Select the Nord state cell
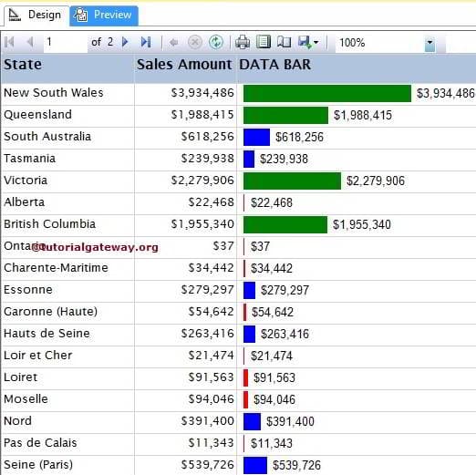The width and height of the screenshot is (476, 475). click(x=67, y=423)
